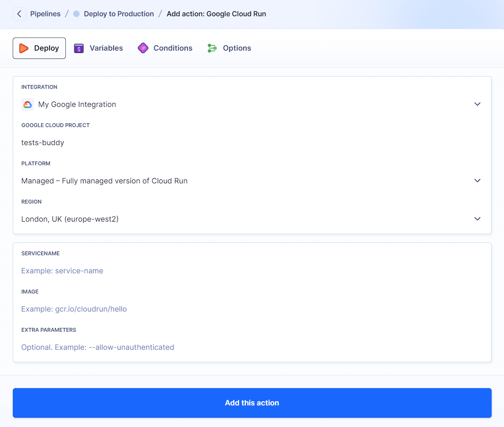The width and height of the screenshot is (504, 427).
Task: Open the Pipelines breadcrumb link
Action: pos(45,13)
